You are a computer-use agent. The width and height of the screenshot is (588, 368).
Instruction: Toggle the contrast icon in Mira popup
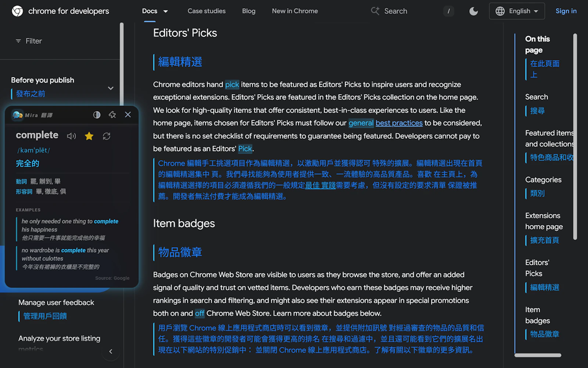[97, 115]
